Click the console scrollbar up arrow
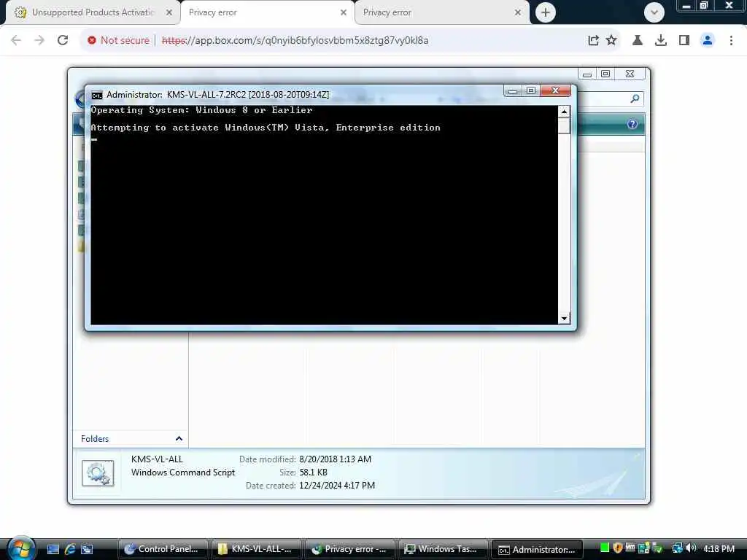 click(564, 112)
